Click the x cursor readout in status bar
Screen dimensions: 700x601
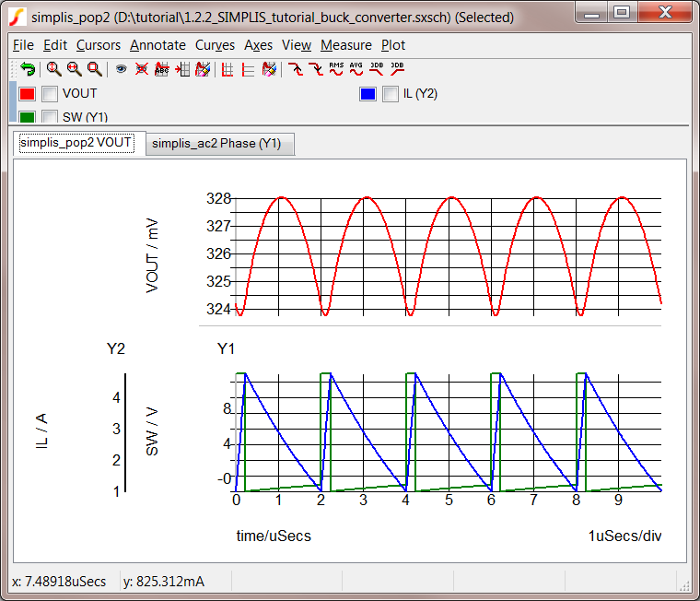(x=59, y=582)
